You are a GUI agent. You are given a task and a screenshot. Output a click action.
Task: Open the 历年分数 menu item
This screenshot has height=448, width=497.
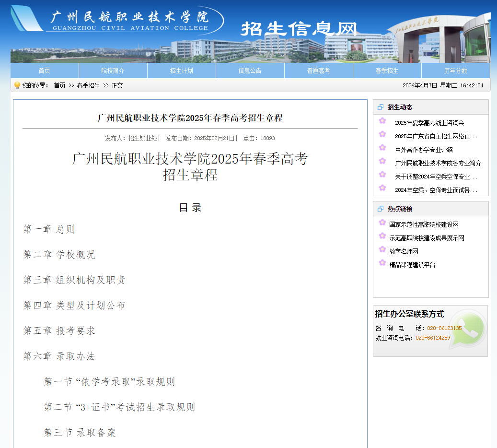455,70
